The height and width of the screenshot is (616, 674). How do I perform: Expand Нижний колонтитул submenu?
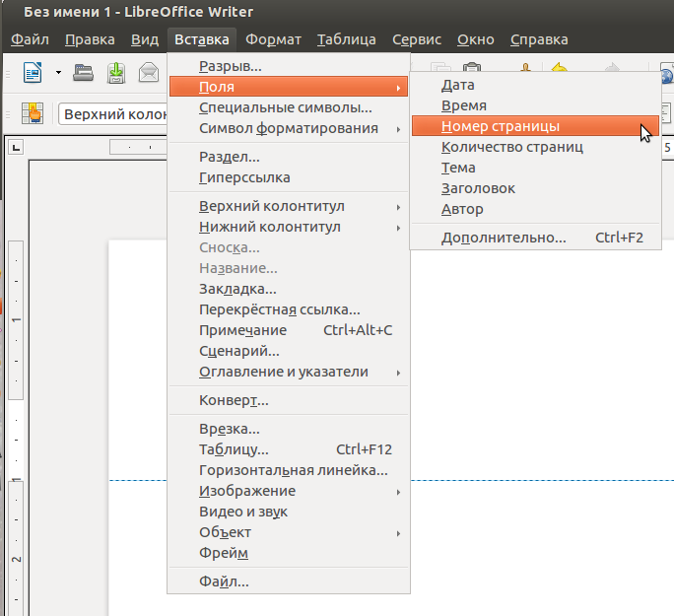[289, 227]
